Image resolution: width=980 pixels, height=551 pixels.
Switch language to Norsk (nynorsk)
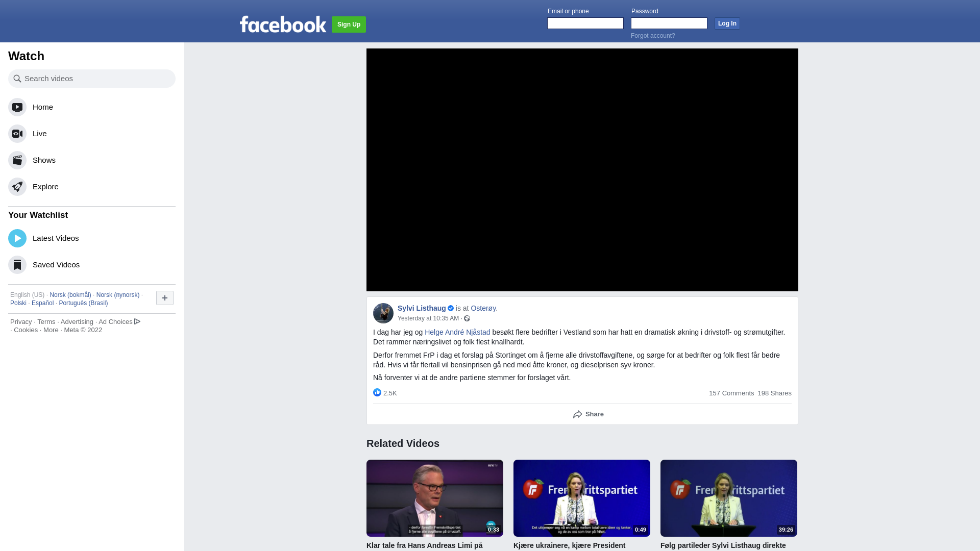tap(118, 295)
